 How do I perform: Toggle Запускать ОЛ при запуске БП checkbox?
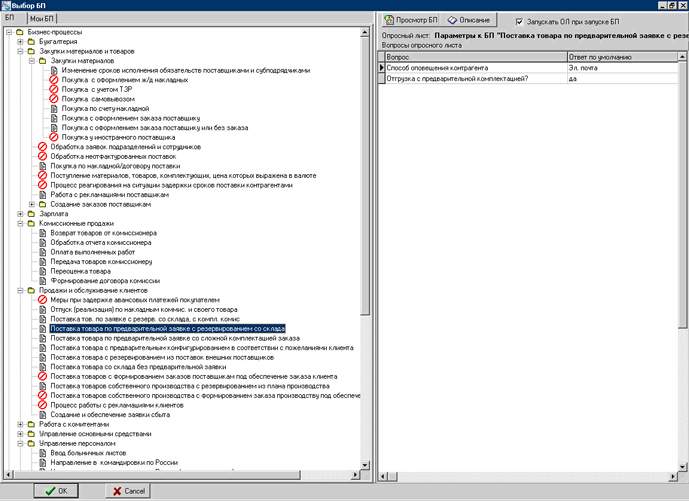pyautogui.click(x=519, y=22)
